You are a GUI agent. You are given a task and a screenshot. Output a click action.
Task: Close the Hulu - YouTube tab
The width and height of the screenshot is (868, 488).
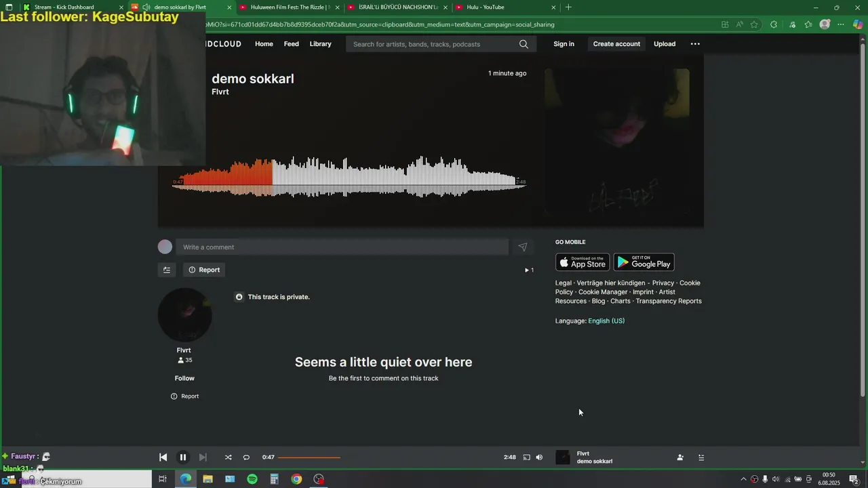553,7
